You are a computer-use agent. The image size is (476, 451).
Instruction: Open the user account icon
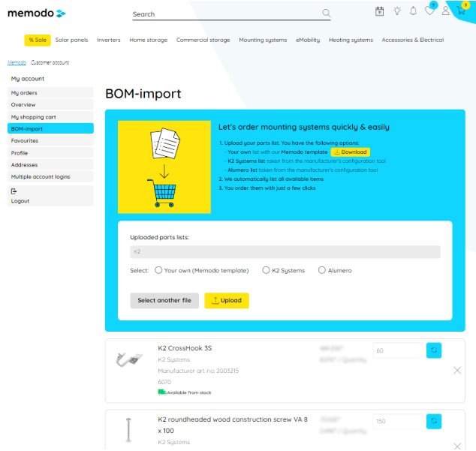pyautogui.click(x=445, y=11)
